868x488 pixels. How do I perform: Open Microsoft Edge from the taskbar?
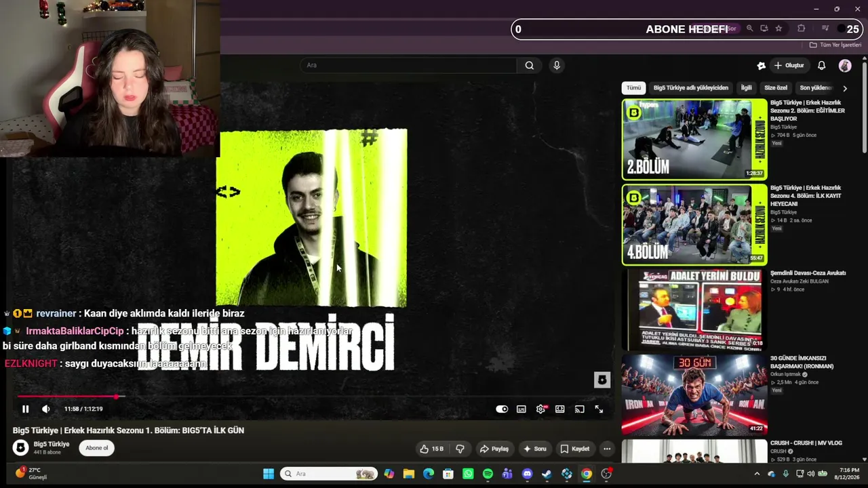(428, 474)
